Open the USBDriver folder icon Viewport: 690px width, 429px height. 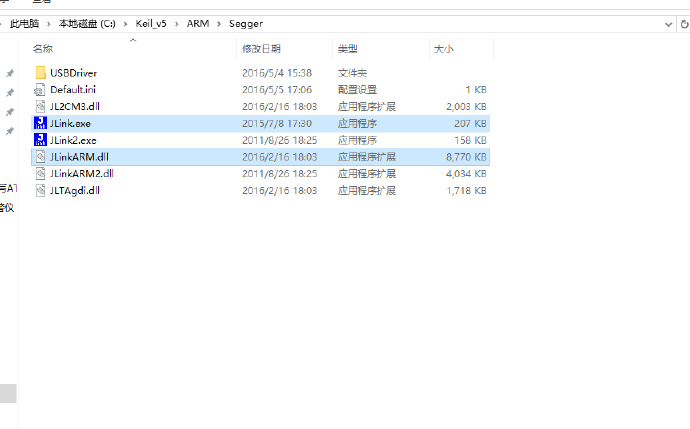click(x=40, y=73)
